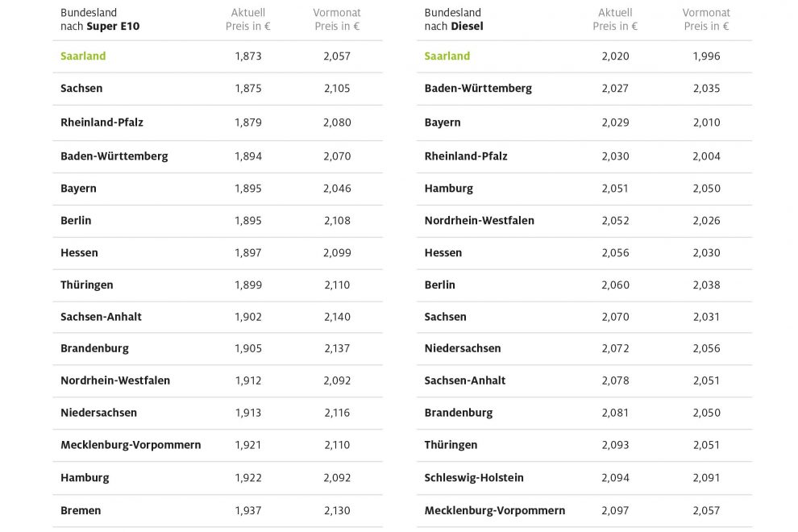Click Schleswig-Holstein in the Diesel table
798x532 pixels.
(474, 477)
